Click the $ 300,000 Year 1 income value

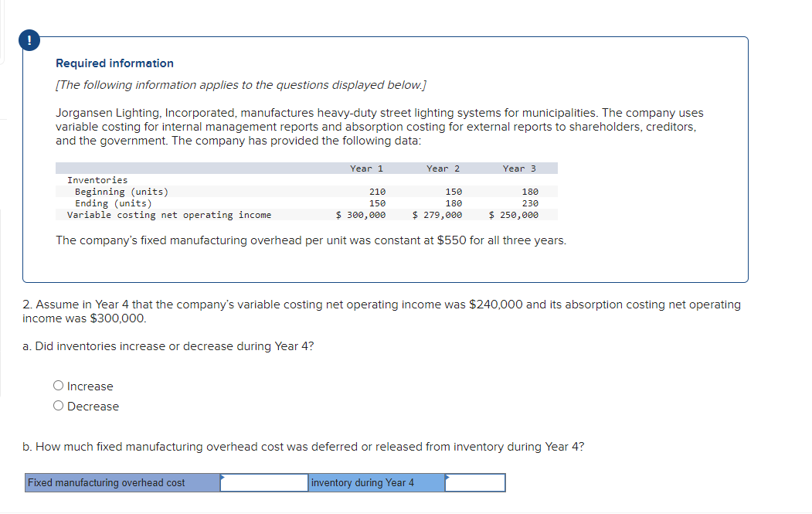[361, 215]
